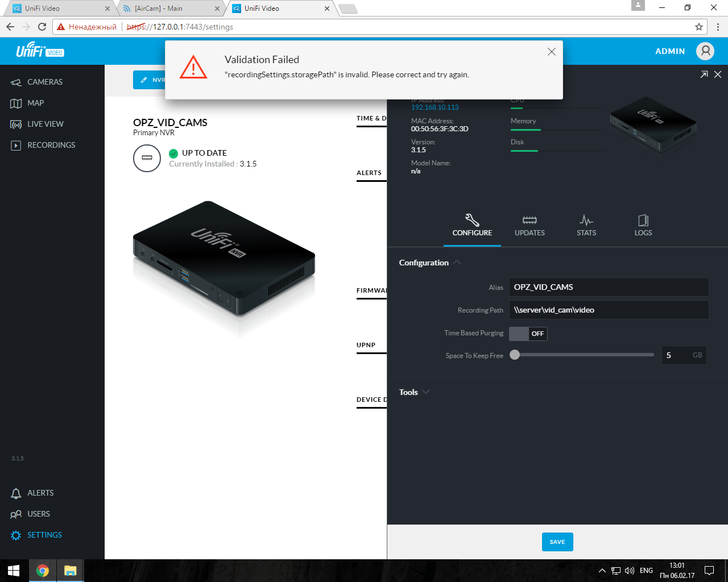Open the IP address link 192.168.10.113
This screenshot has width=728, height=582.
435,107
